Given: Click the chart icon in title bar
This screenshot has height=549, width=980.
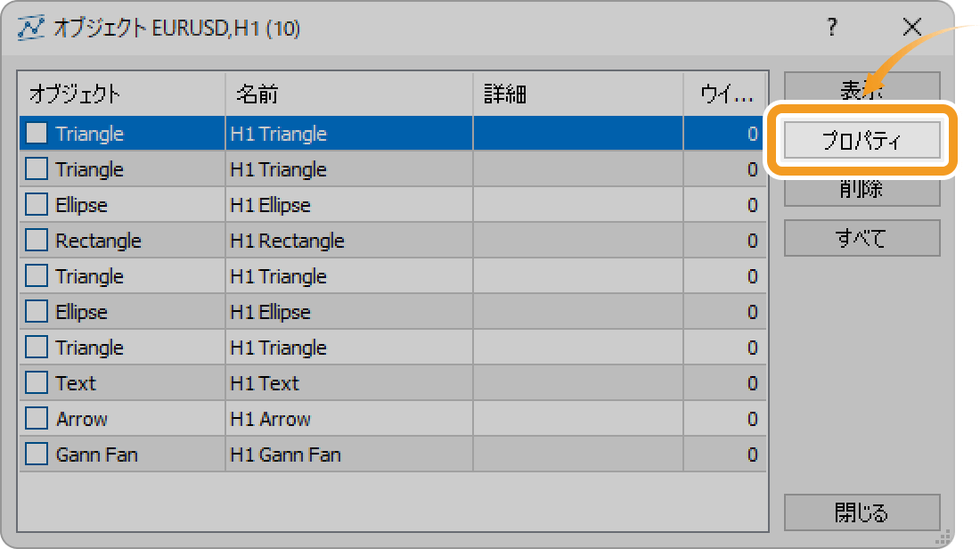Looking at the screenshot, I should pos(31,28).
